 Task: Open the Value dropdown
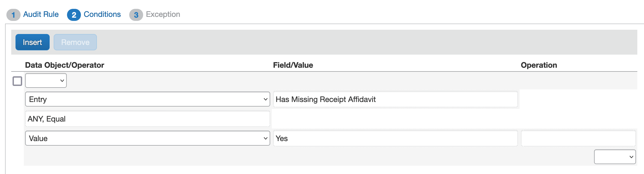click(147, 138)
